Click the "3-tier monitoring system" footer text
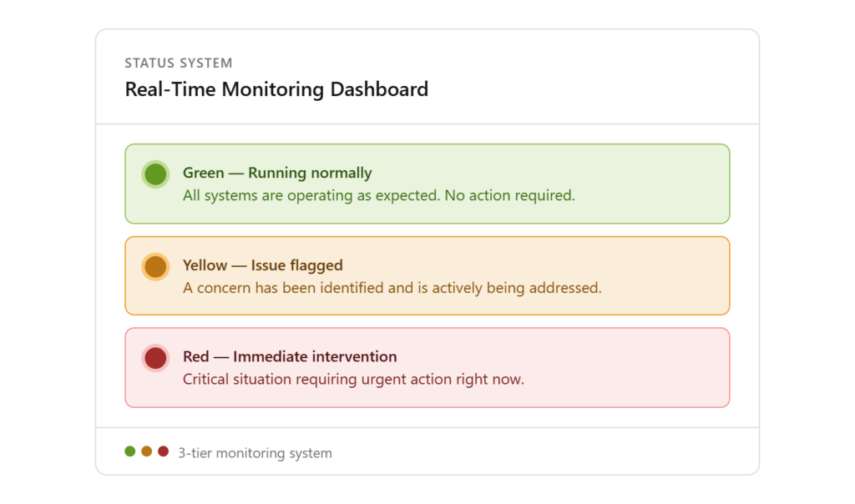This screenshot has height=504, width=855. point(255,453)
